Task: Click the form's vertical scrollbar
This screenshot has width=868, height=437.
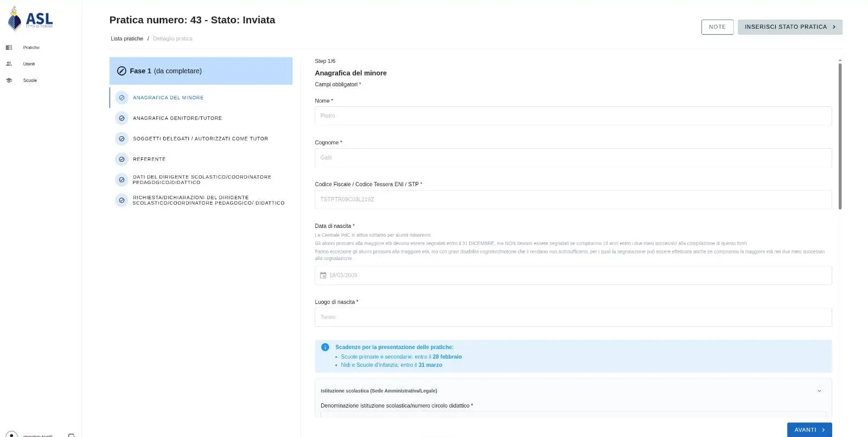Action: [840, 136]
